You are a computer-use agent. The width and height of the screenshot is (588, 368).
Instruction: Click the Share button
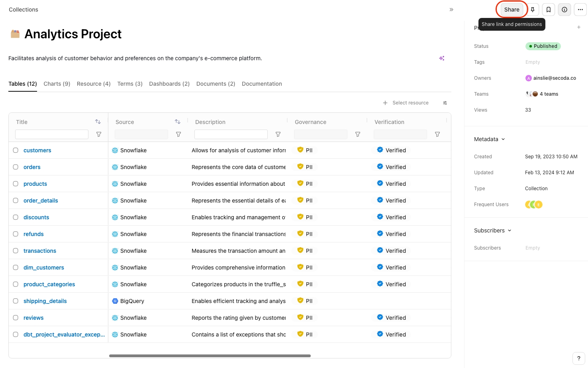512,10
